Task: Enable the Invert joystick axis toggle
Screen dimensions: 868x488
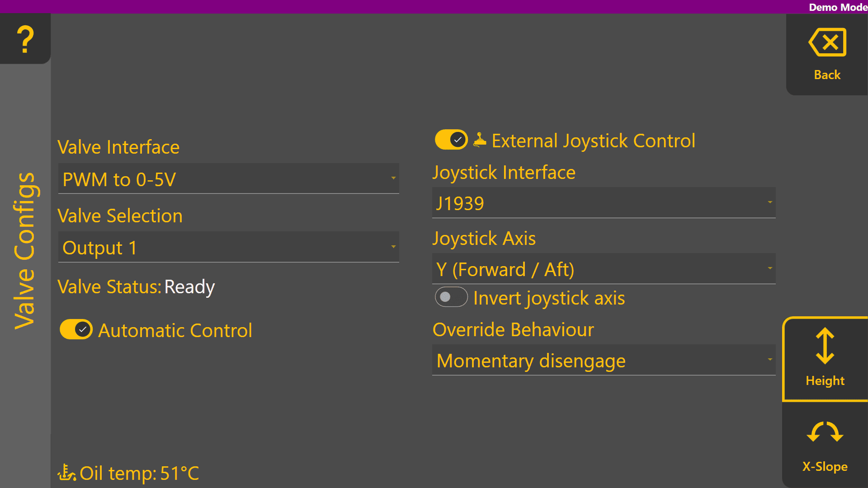Action: [451, 297]
